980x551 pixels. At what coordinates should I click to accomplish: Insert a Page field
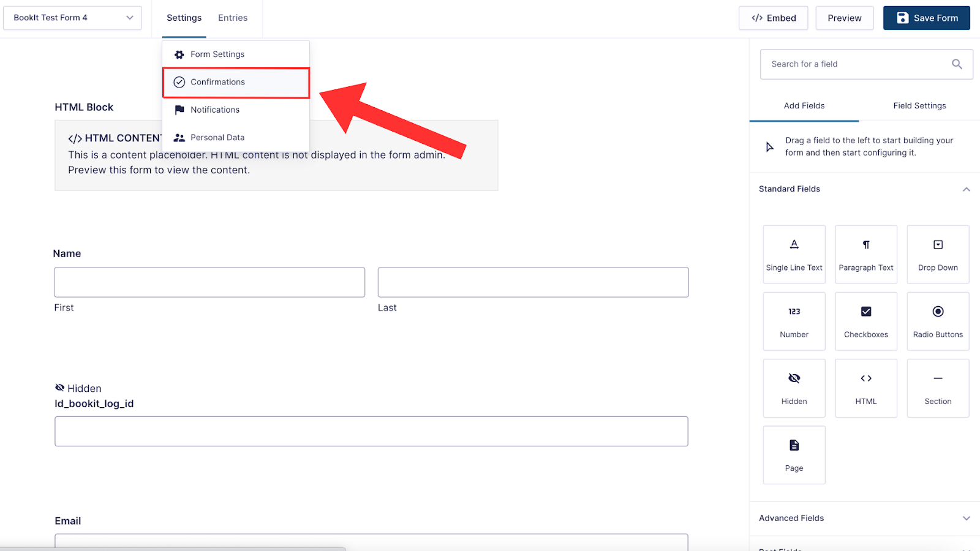(x=794, y=455)
